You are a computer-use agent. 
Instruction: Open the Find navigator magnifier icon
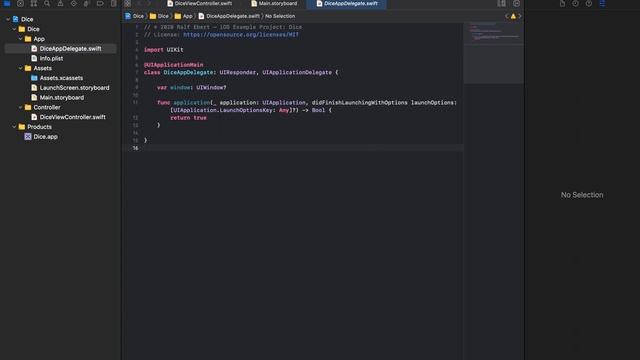tap(47, 4)
